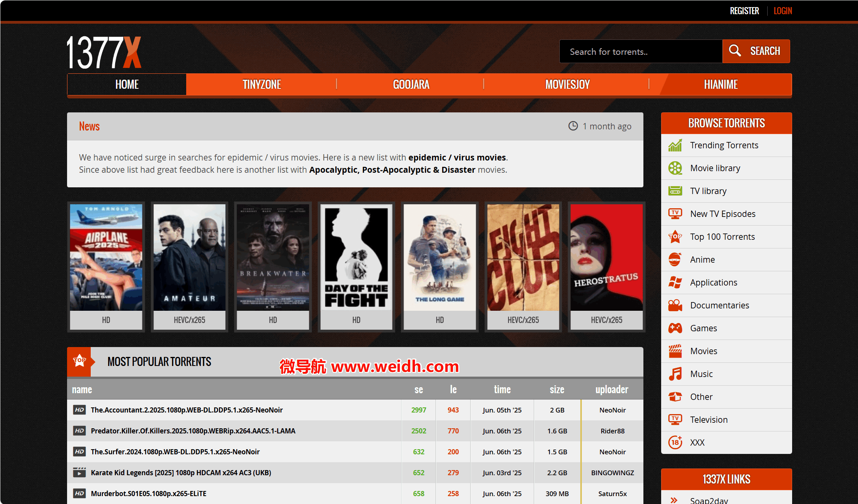Click the Documentaries camera icon
Viewport: 858px width, 504px height.
coord(675,306)
